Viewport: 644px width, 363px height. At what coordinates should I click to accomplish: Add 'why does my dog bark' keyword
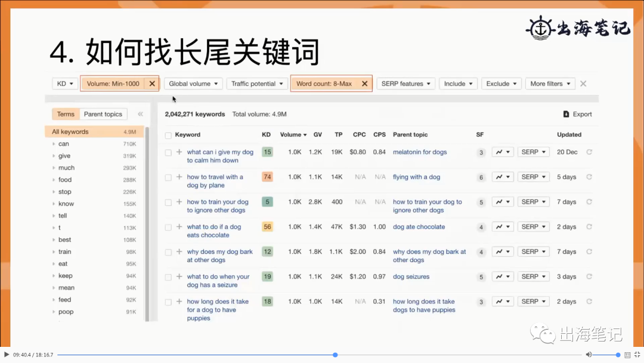coord(179,251)
